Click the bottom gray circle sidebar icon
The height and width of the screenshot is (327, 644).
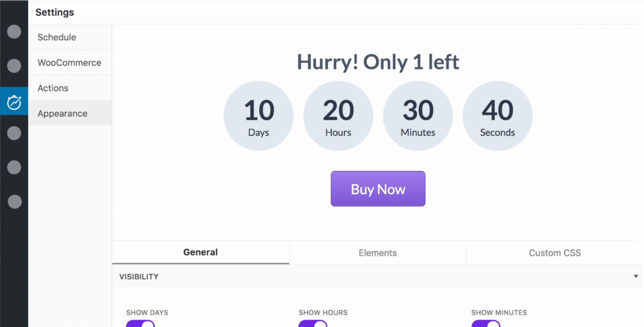coord(14,202)
